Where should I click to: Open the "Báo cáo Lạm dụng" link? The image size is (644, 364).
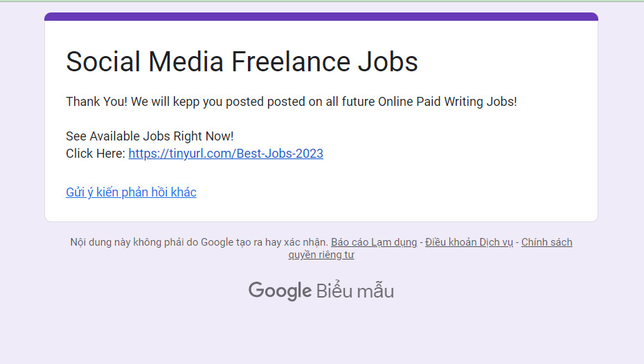pos(374,242)
